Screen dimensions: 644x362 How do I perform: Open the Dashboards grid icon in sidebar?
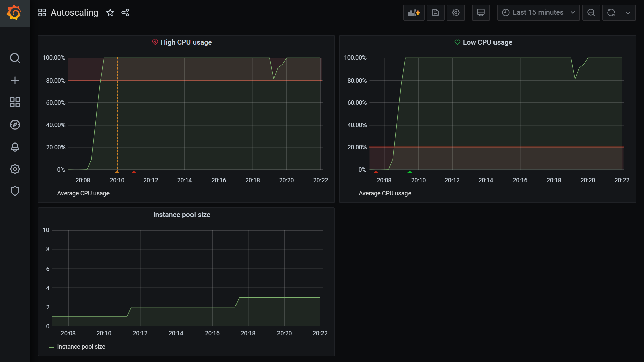(x=15, y=102)
